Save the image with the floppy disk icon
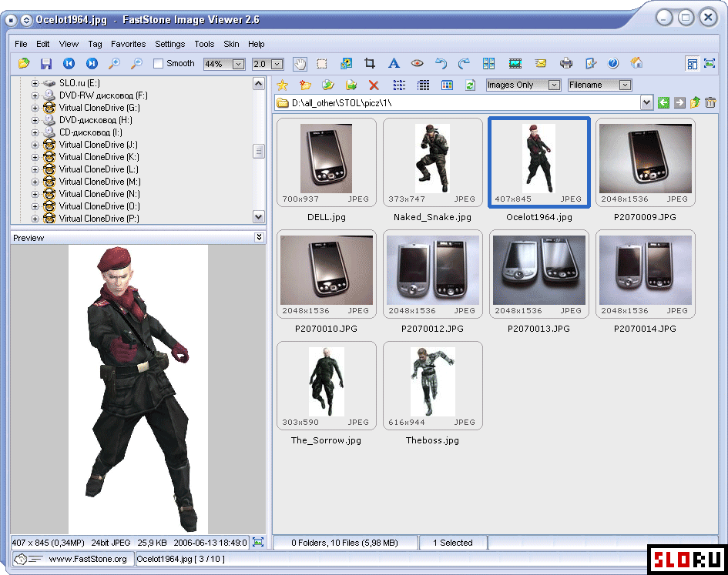 click(46, 63)
